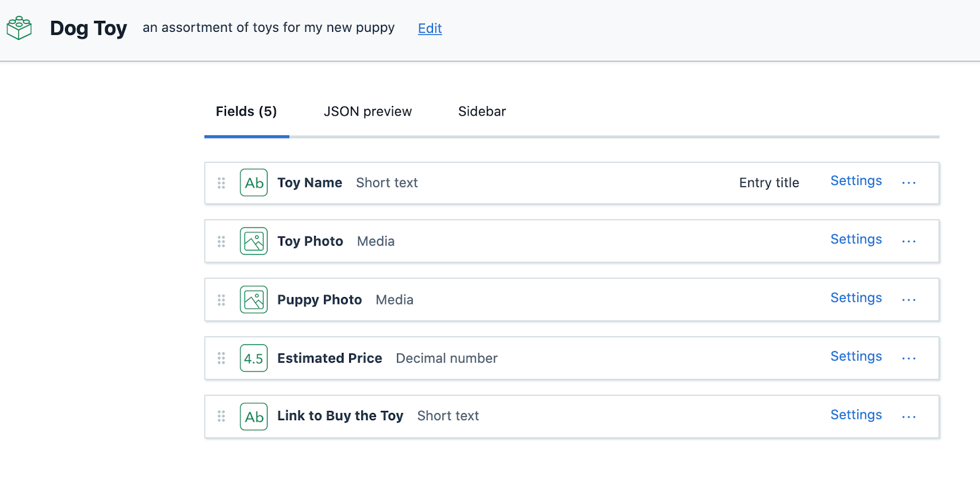The height and width of the screenshot is (498, 980).
Task: Open Settings for Toy Photo field
Action: click(x=856, y=240)
